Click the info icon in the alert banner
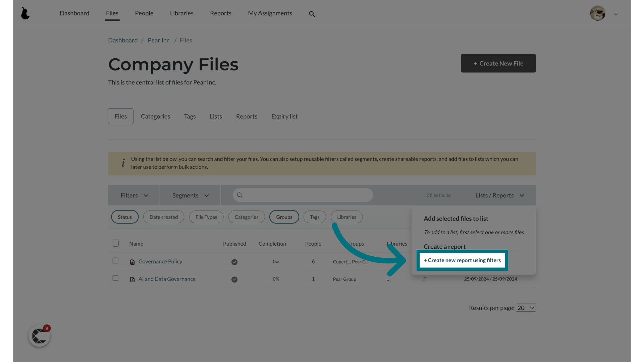This screenshot has width=644, height=362. (x=123, y=163)
